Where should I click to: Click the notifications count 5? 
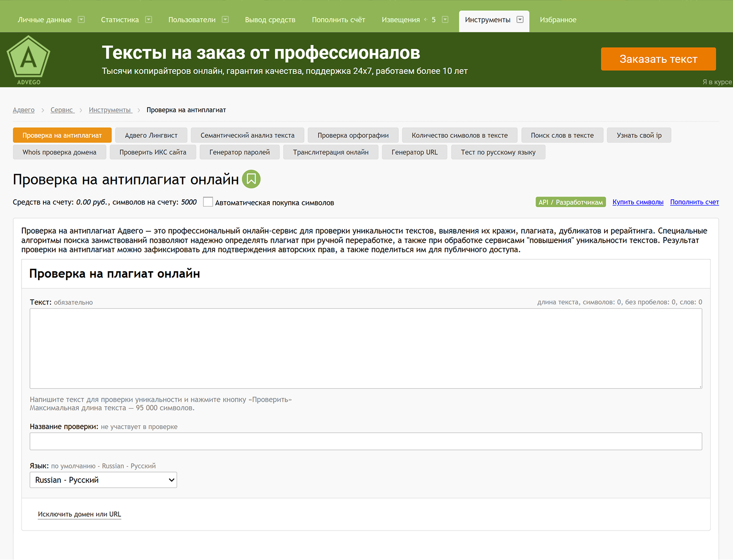coord(434,20)
